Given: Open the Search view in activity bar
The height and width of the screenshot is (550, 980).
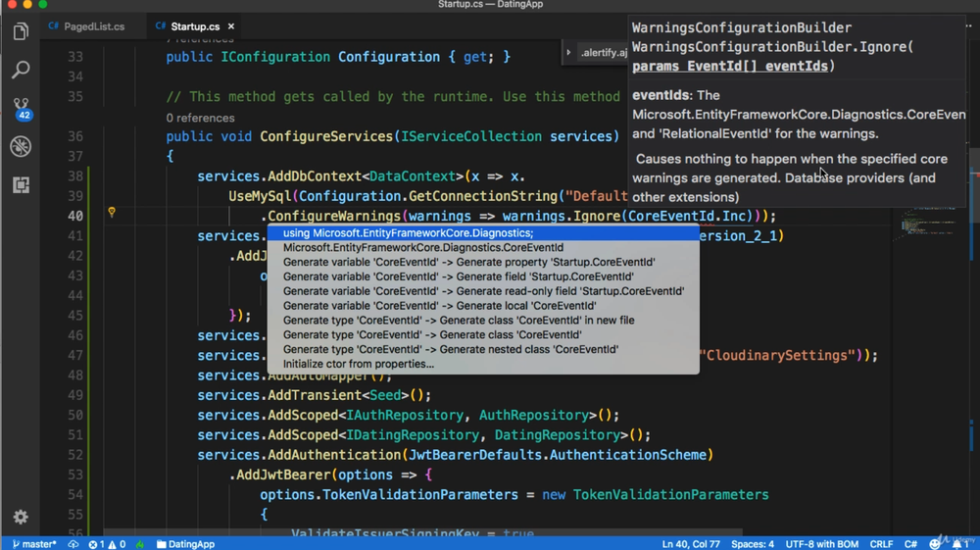Looking at the screenshot, I should pyautogui.click(x=21, y=70).
